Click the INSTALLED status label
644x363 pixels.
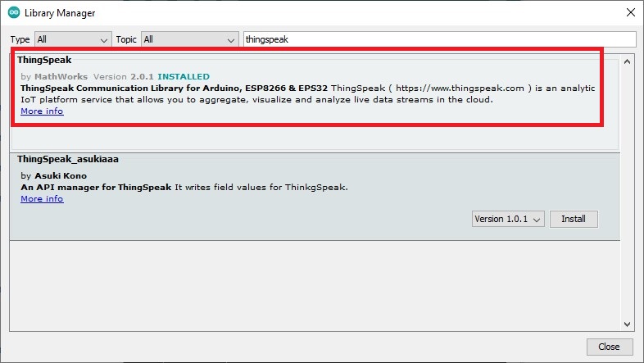(184, 77)
